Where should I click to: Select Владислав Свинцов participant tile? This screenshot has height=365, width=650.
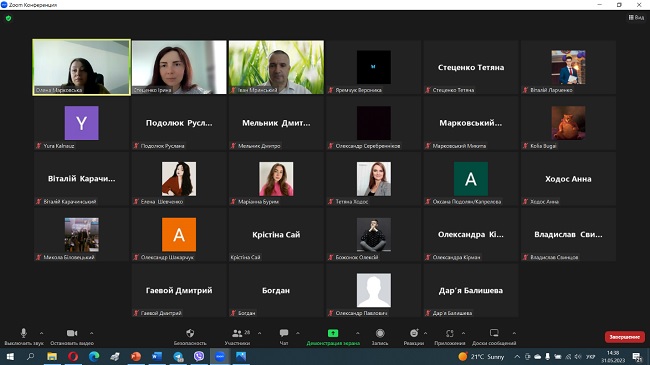pos(568,234)
